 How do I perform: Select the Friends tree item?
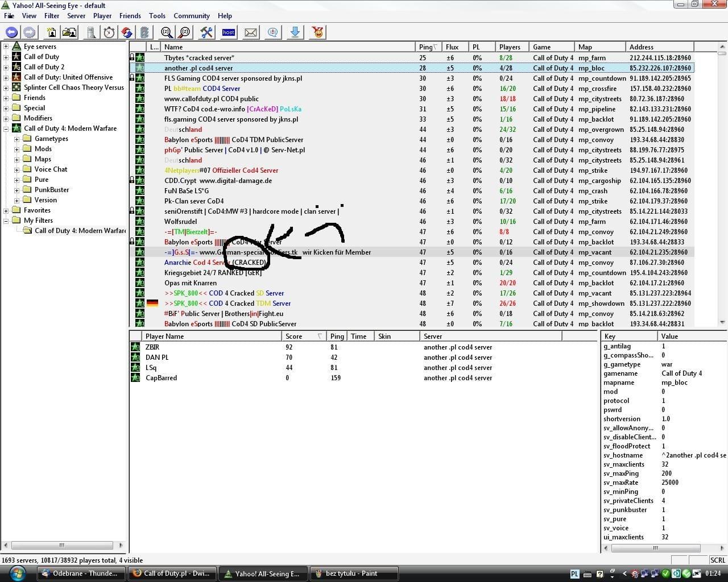[35, 98]
